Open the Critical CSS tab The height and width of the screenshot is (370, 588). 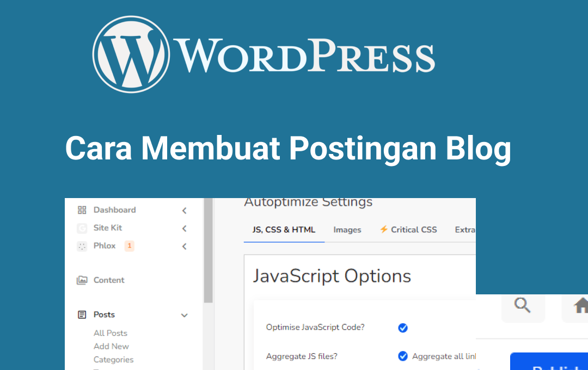408,230
